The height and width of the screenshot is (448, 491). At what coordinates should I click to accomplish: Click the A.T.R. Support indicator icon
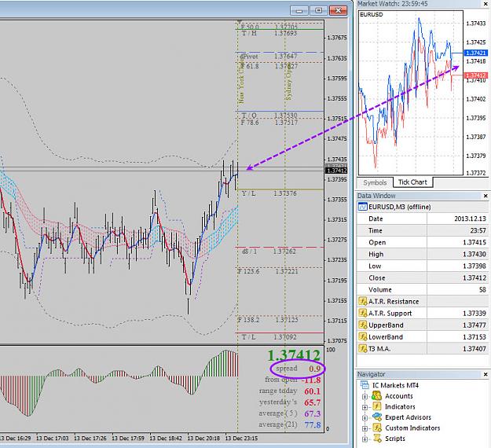[363, 314]
